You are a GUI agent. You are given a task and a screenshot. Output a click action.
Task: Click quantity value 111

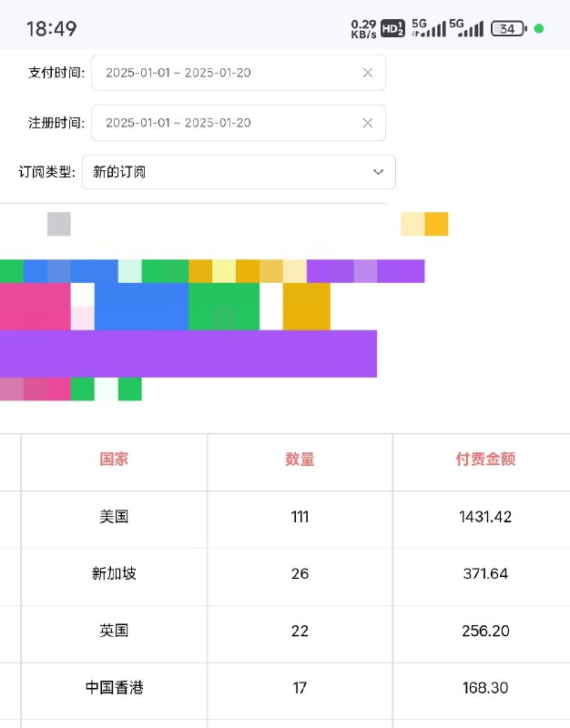[300, 517]
